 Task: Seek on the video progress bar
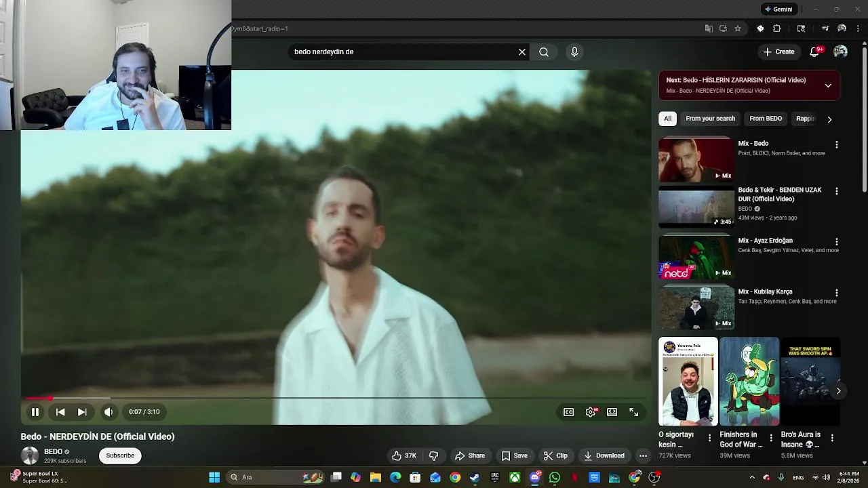(336, 399)
